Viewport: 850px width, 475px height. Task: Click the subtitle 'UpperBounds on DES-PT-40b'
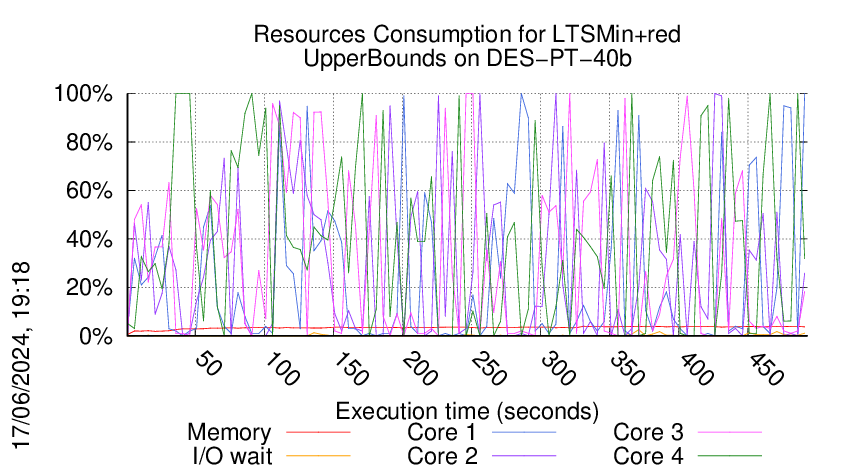[x=467, y=58]
